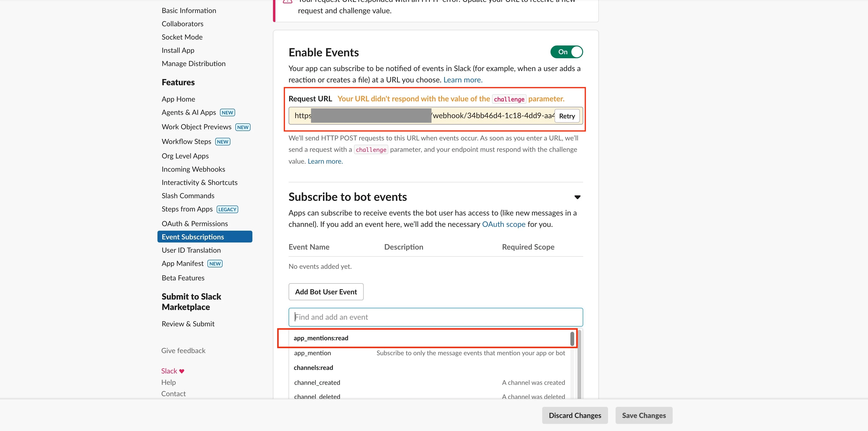The height and width of the screenshot is (431, 868).
Task: Navigate to Incoming Webhooks page
Action: 193,169
